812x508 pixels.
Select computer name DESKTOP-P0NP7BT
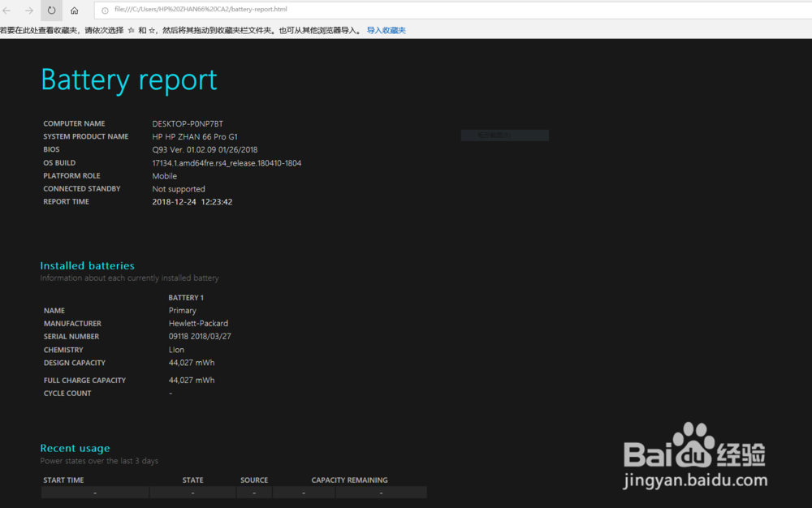tap(188, 123)
